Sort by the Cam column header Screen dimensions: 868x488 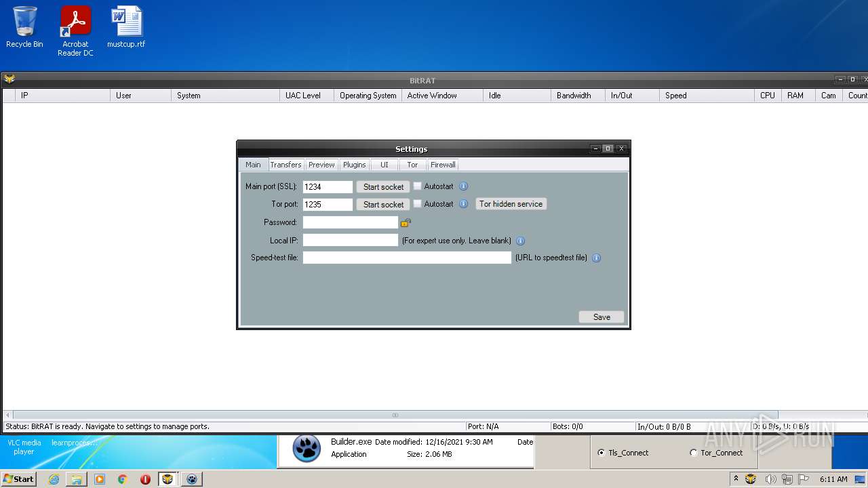pos(829,96)
